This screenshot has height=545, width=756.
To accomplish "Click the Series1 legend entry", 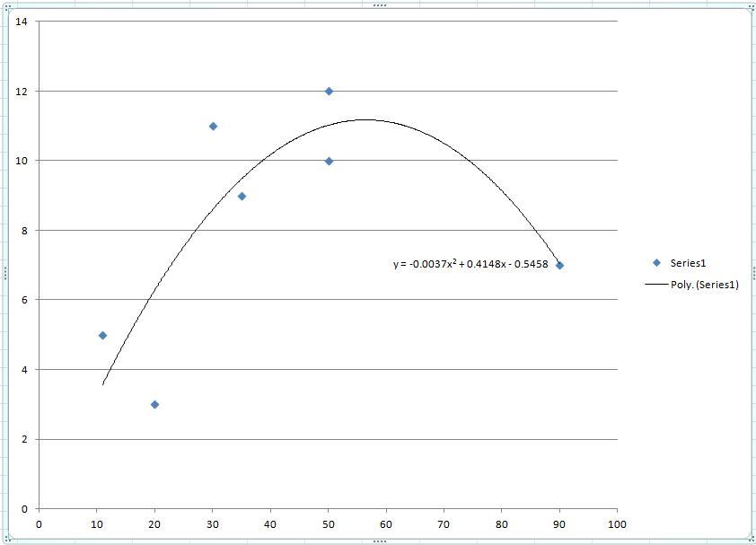I will click(679, 263).
